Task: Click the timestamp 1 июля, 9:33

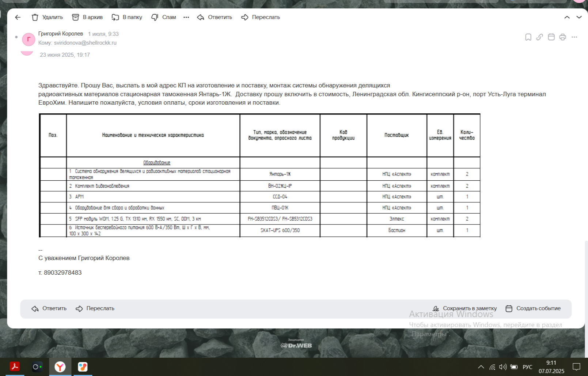Action: pos(103,34)
